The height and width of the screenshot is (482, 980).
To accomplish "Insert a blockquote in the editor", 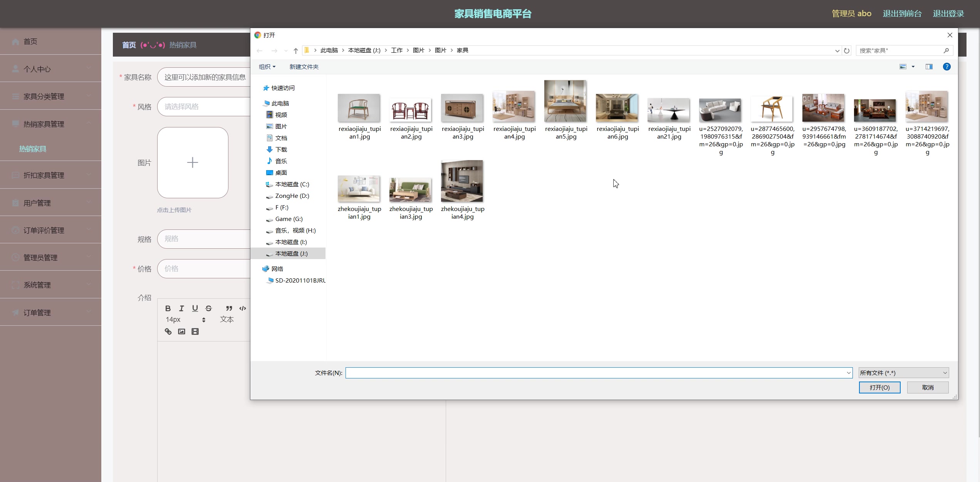I will 229,308.
